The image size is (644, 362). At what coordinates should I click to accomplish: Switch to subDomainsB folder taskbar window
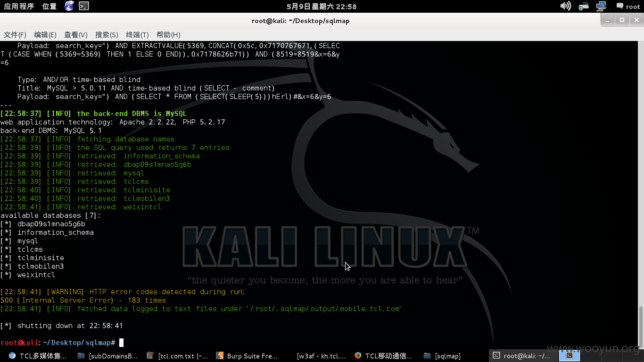coord(107,356)
